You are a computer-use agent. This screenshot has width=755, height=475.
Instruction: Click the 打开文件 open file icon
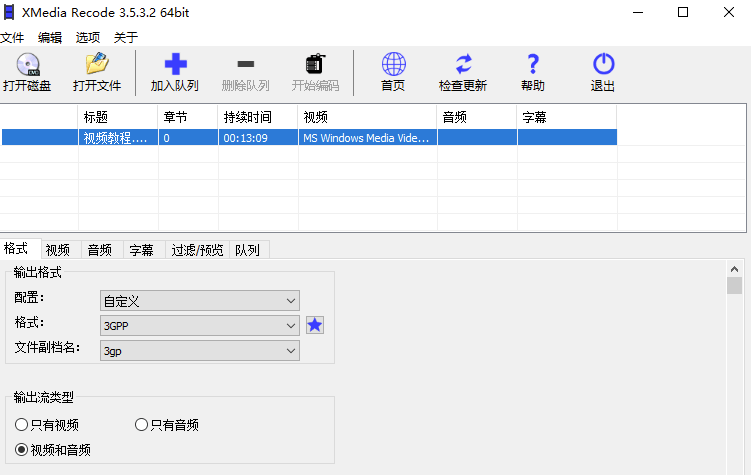click(97, 64)
